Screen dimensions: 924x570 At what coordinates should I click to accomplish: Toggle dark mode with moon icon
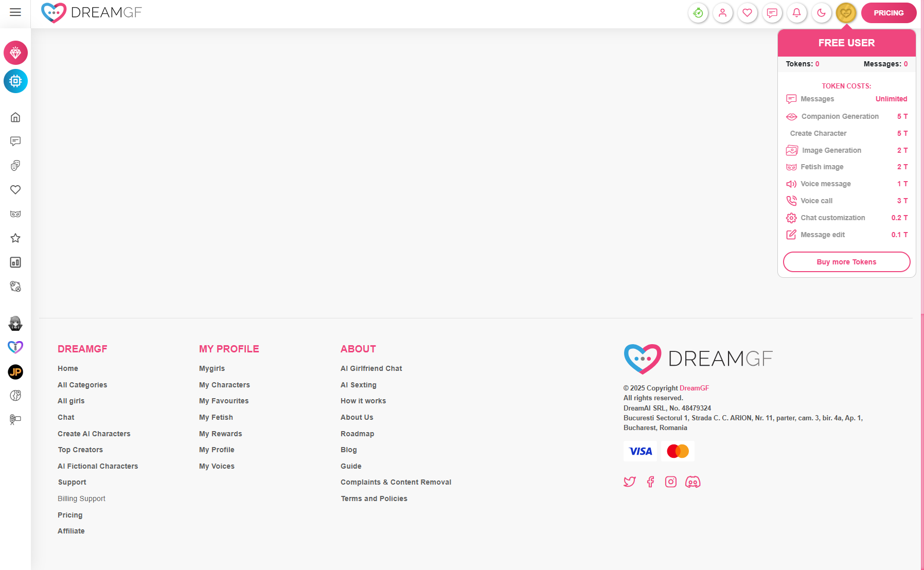click(x=821, y=13)
